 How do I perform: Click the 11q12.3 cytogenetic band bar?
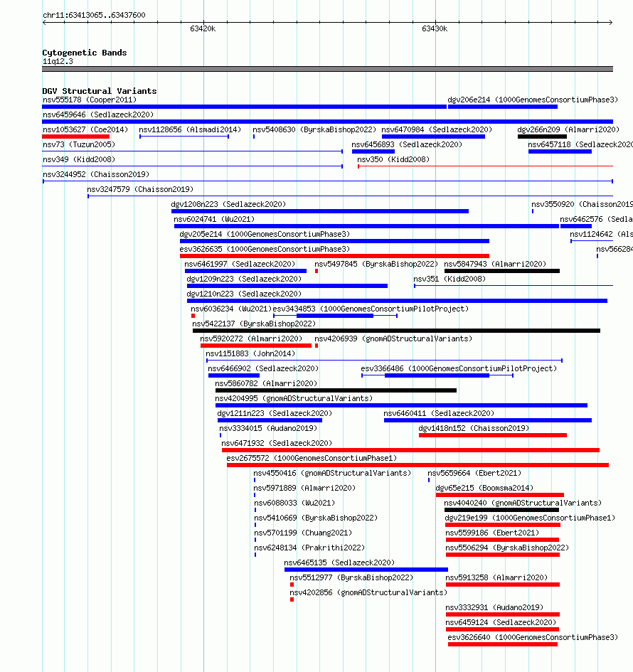327,69
